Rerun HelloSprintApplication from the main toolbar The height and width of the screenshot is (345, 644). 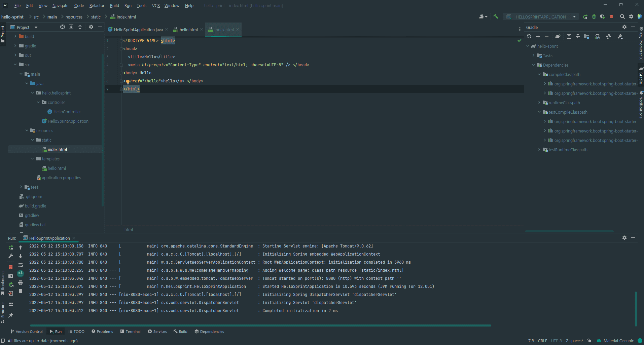[x=585, y=16]
